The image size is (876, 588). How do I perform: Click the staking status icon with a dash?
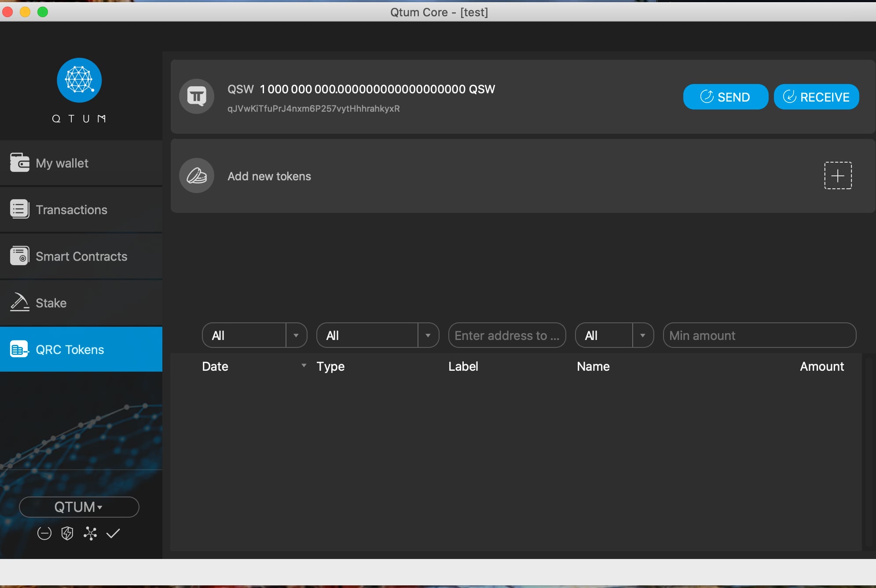coord(44,533)
